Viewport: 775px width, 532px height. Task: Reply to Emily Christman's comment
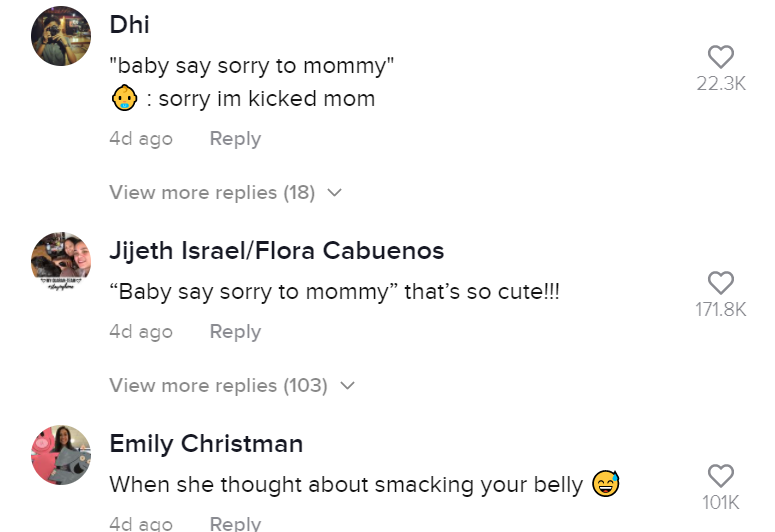tap(235, 523)
